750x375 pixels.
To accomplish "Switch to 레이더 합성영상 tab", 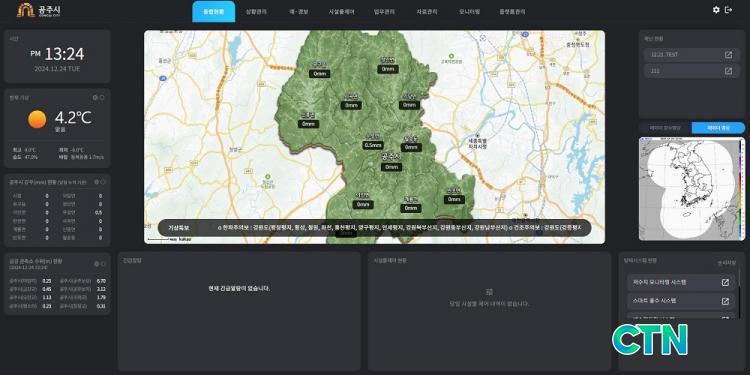I will (665, 128).
